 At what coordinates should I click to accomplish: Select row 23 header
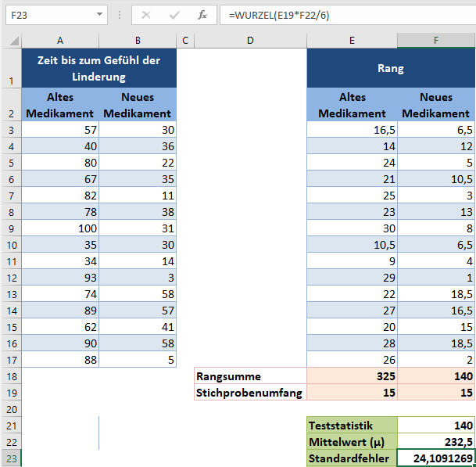point(11,458)
